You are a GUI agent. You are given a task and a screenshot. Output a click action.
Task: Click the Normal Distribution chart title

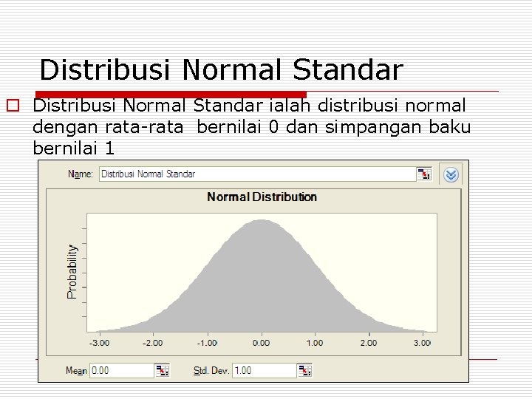point(262,197)
